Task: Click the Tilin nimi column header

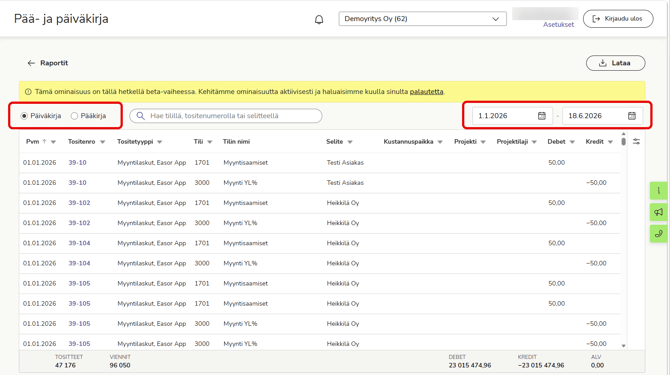Action: click(x=236, y=141)
